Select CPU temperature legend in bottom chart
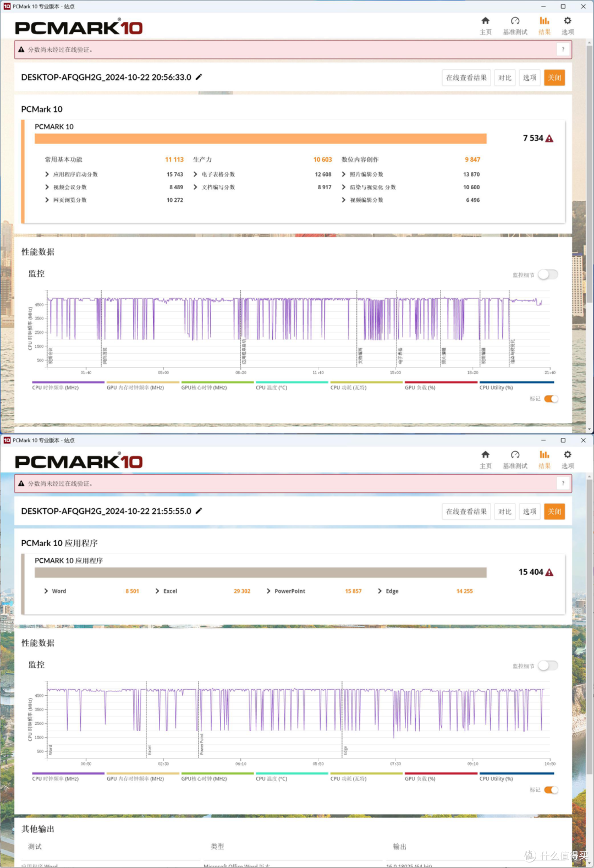 (292, 777)
